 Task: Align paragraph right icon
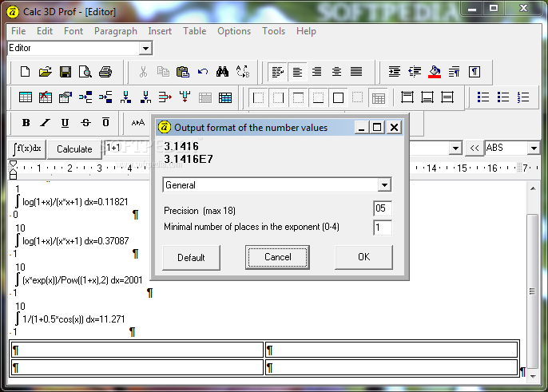point(316,72)
